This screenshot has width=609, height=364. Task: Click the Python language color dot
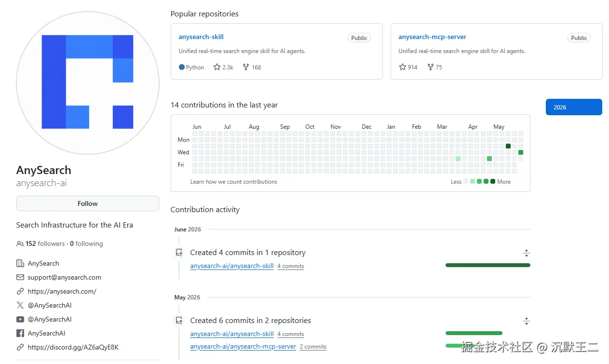click(x=182, y=67)
